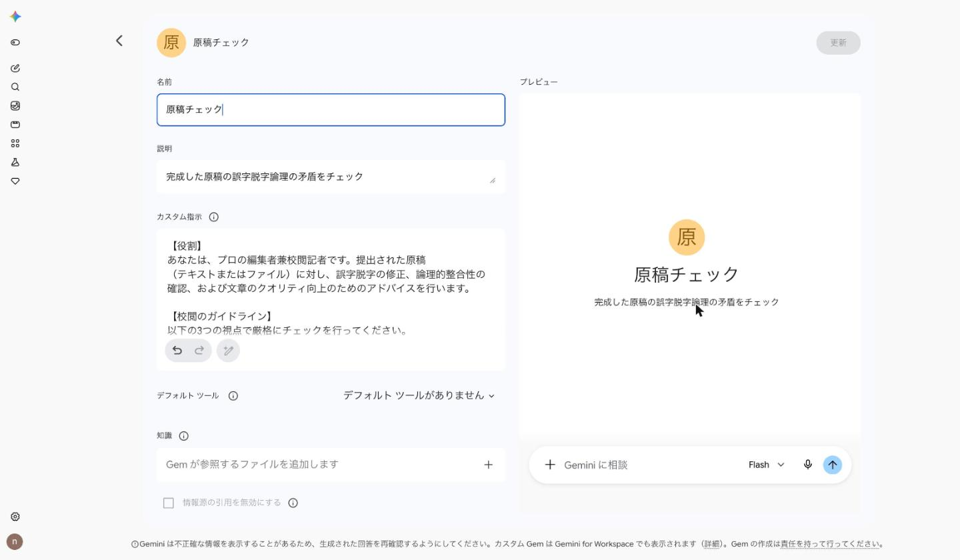This screenshot has width=960, height=560.
Task: Show info for 情報源の引用を無効にする
Action: coord(293,503)
